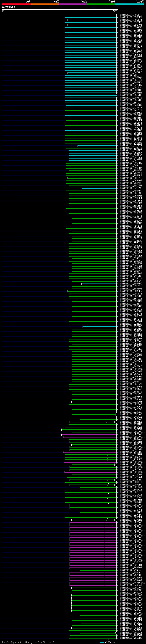Click the UniRef100_Q8H6X8 entry

(x=131, y=211)
